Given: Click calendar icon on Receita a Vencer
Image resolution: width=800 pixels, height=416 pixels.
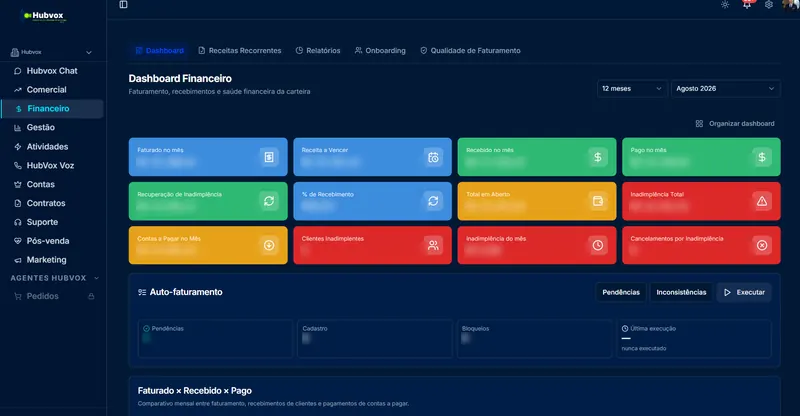Looking at the screenshot, I should 433,157.
